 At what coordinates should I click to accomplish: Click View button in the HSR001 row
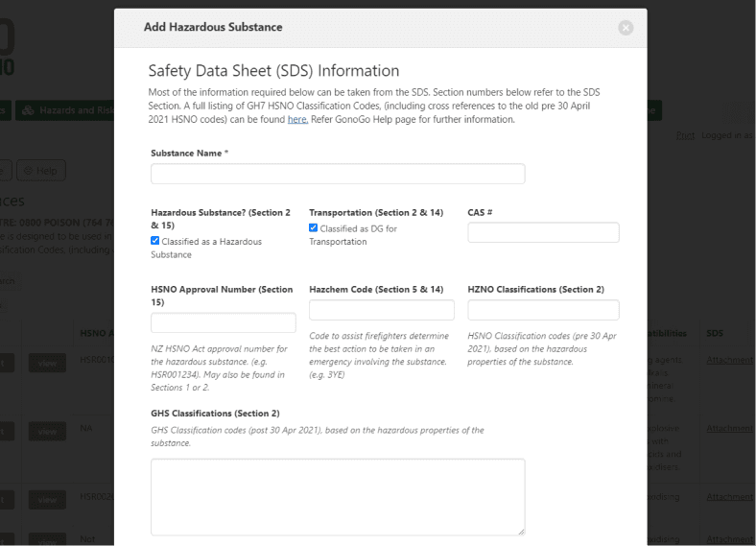tap(47, 363)
